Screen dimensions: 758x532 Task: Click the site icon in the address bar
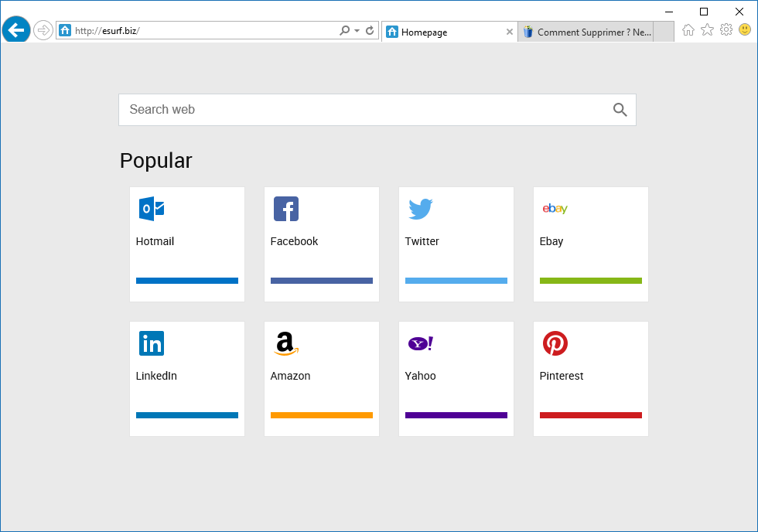pos(65,30)
